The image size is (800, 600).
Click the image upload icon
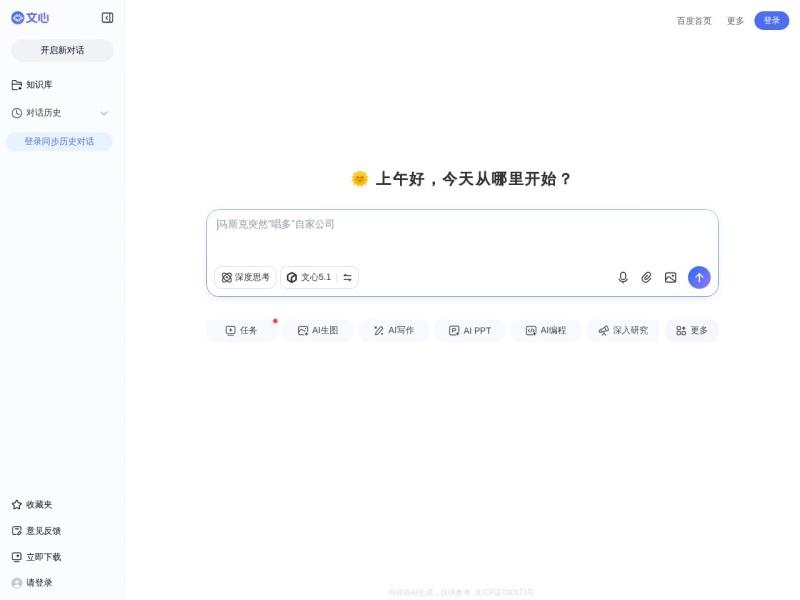coord(670,278)
